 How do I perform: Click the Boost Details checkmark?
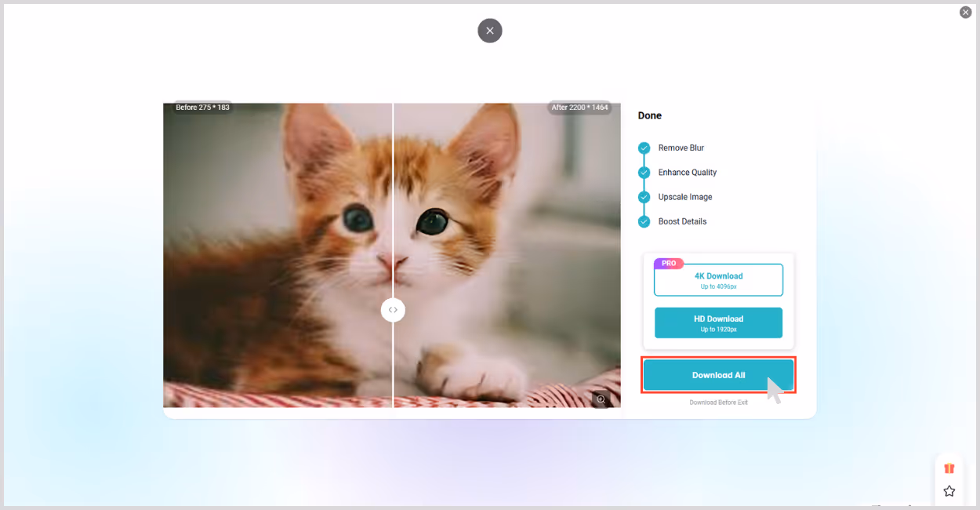644,221
